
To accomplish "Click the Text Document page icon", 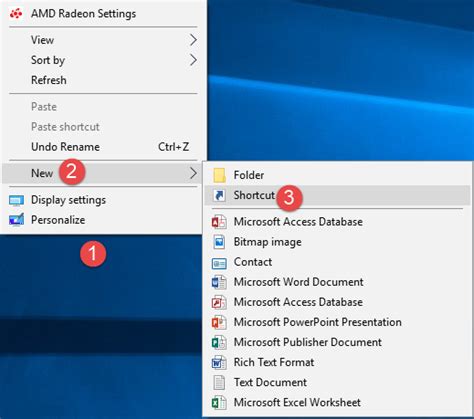I will [x=219, y=382].
